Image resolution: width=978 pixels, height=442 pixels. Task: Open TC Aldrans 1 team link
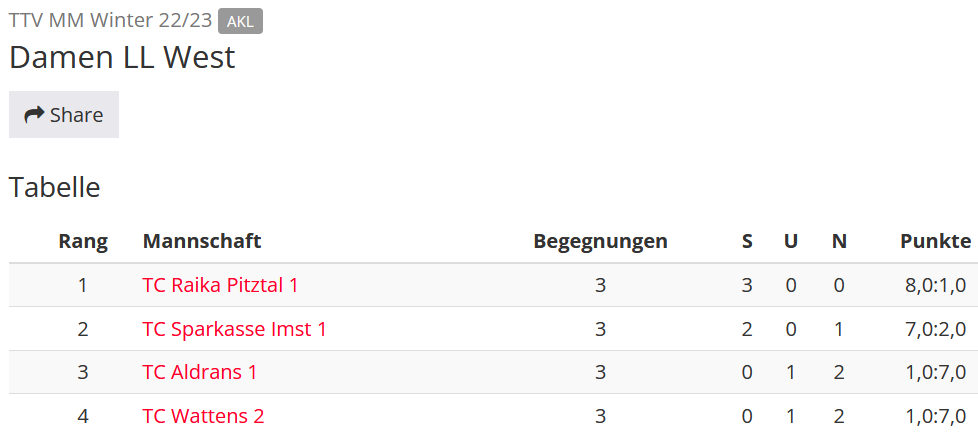[200, 372]
